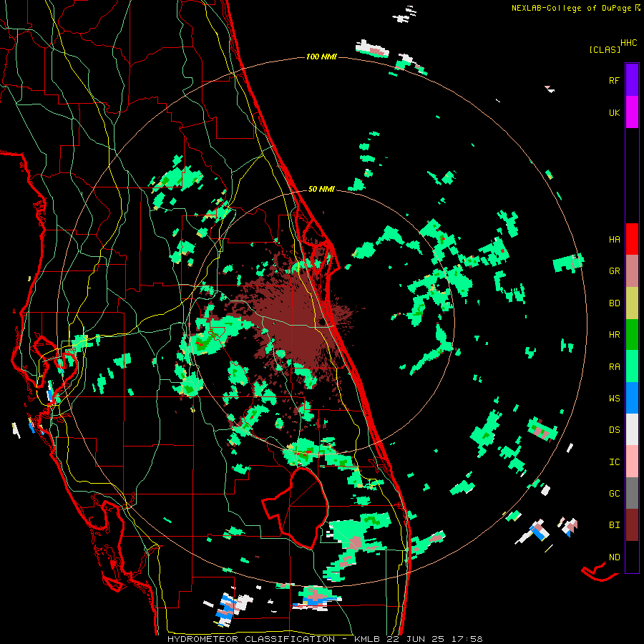Click the KMLB radar site identifier
644x644 pixels.
click(x=369, y=639)
